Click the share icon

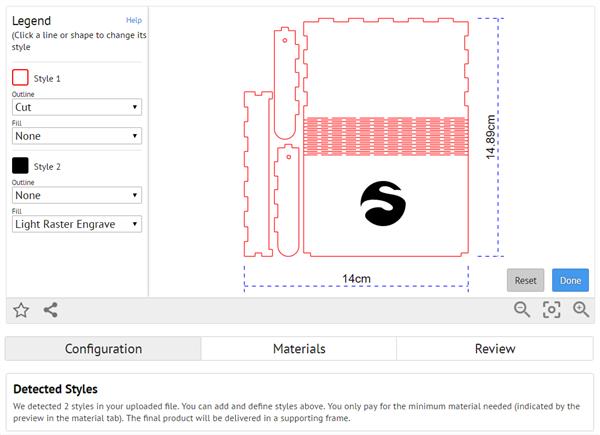point(51,310)
